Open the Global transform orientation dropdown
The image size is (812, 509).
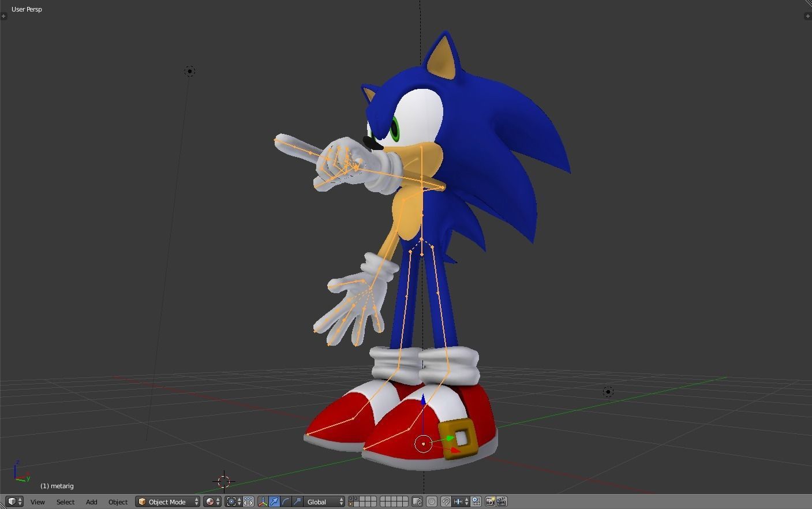coord(324,501)
